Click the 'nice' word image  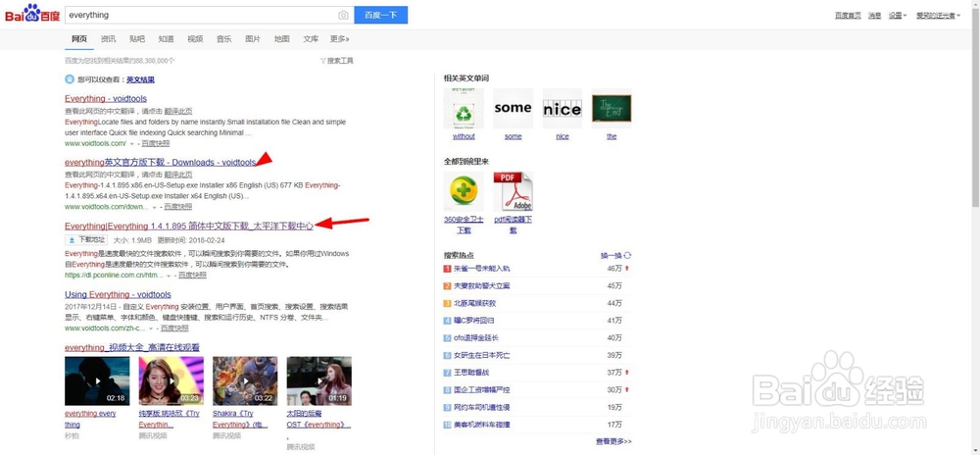tap(563, 108)
